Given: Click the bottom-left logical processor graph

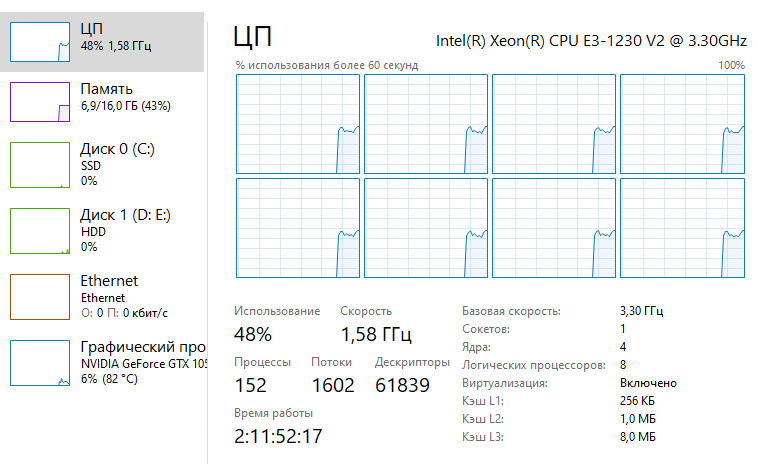Looking at the screenshot, I should tap(298, 228).
